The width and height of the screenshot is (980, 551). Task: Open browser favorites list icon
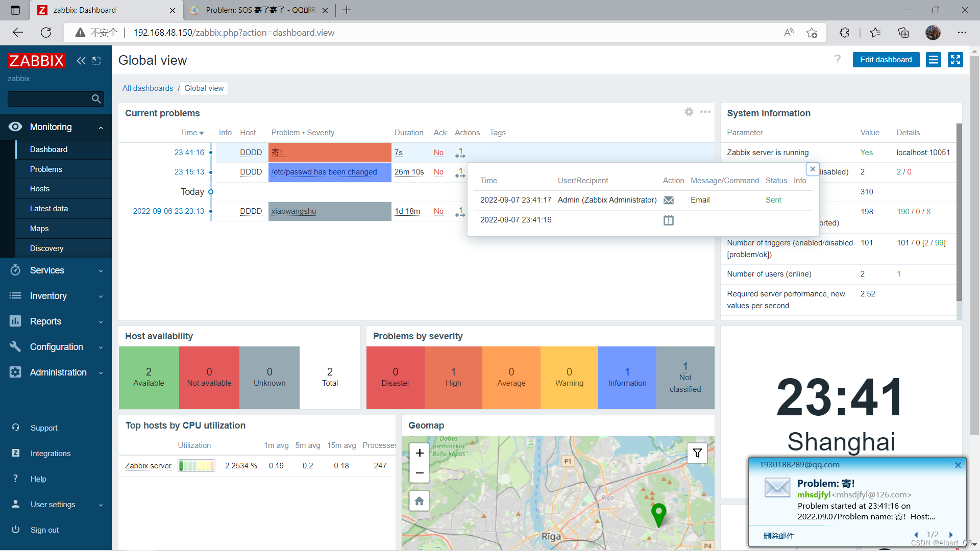click(x=875, y=33)
